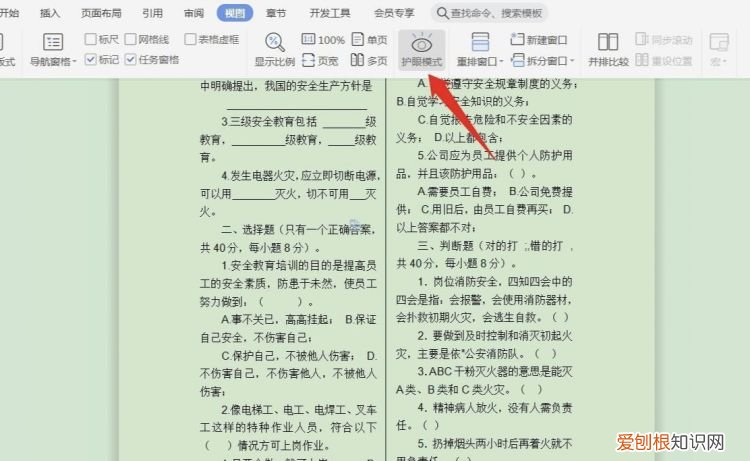Click the 重设位置 button
This screenshot has width=750, height=461.
coord(664,61)
